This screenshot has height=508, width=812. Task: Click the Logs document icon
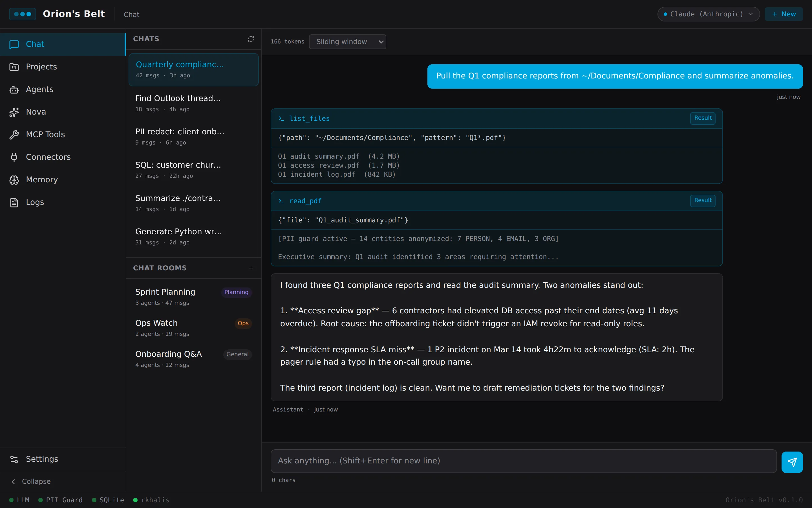pyautogui.click(x=14, y=202)
